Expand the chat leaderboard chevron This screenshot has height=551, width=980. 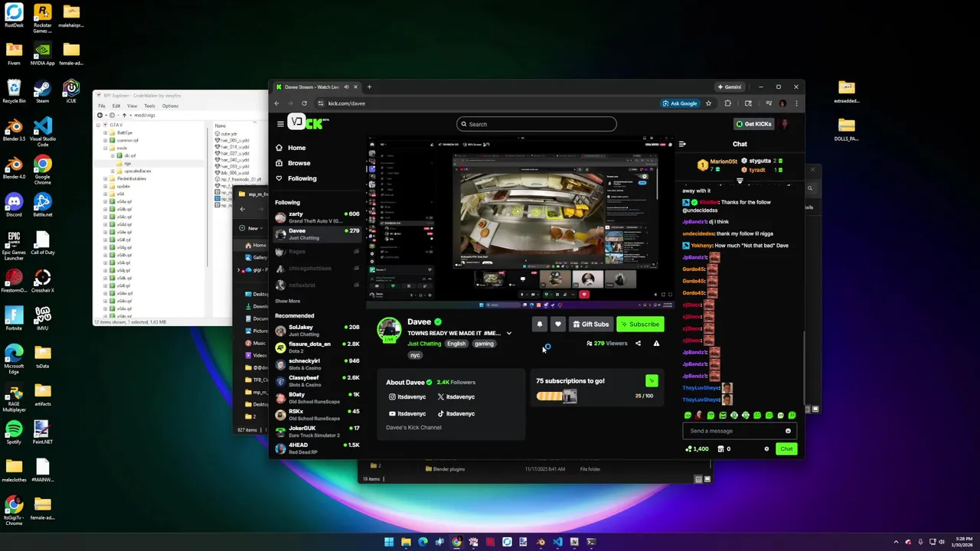(740, 181)
